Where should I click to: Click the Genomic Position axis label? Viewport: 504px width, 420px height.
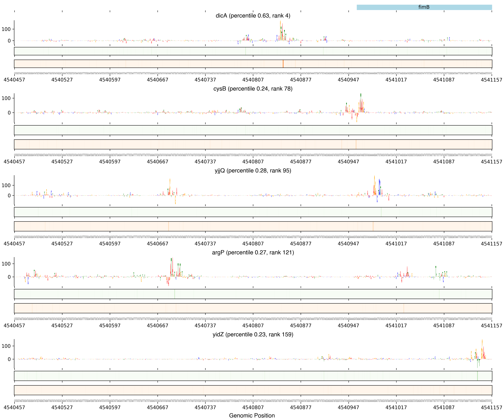pyautogui.click(x=252, y=415)
